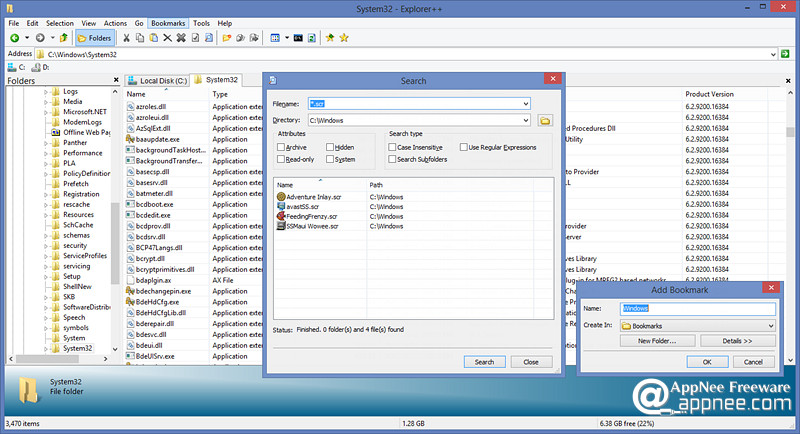This screenshot has height=434, width=800.
Task: Sort by the Product Version column header
Action: point(709,94)
